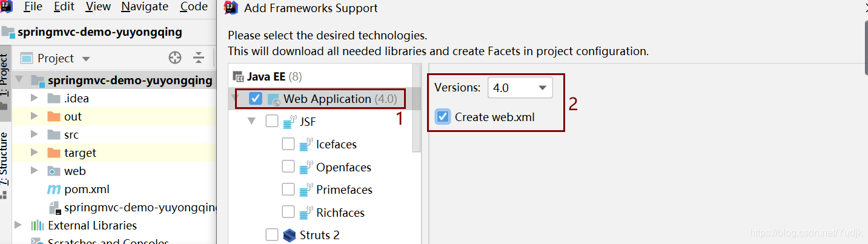Click the collapse-all icon in Project panel
The image size is (868, 244).
[x=199, y=58]
